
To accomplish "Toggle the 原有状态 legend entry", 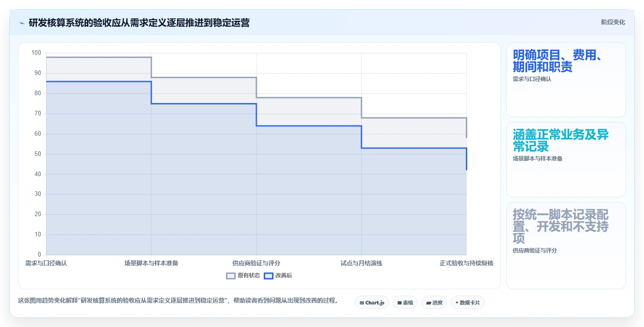I will point(243,275).
